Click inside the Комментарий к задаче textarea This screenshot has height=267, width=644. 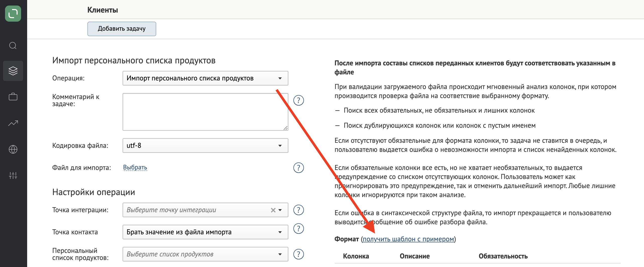click(x=205, y=112)
